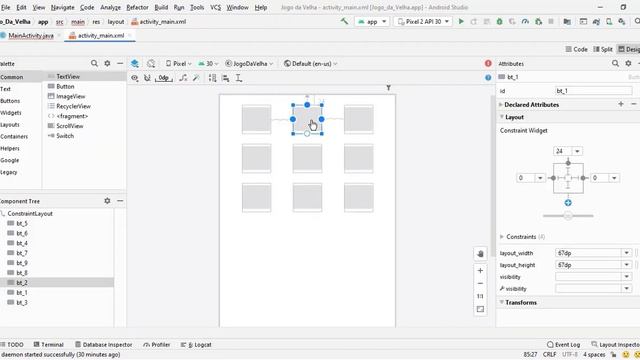The height and width of the screenshot is (360, 640).
Task: Click the horizontal bias slider
Action: click(568, 216)
